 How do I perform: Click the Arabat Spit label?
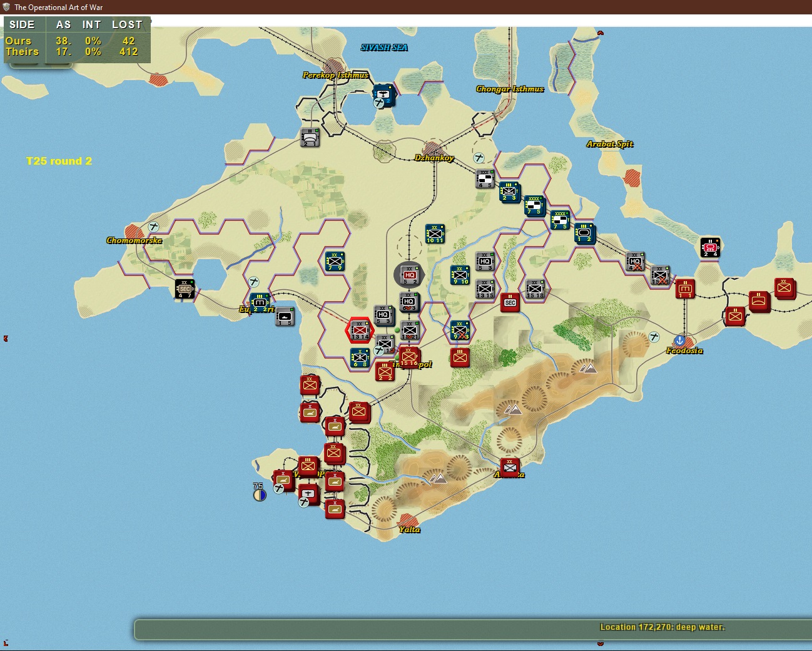610,144
